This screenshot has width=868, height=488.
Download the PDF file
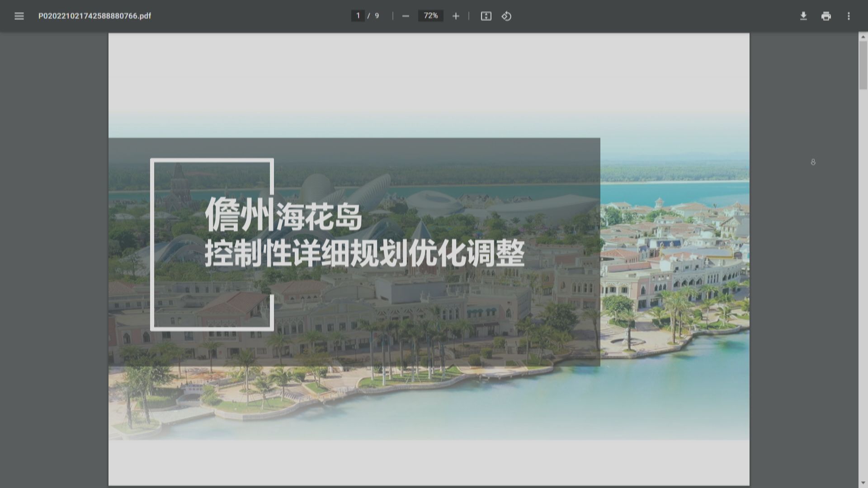804,16
